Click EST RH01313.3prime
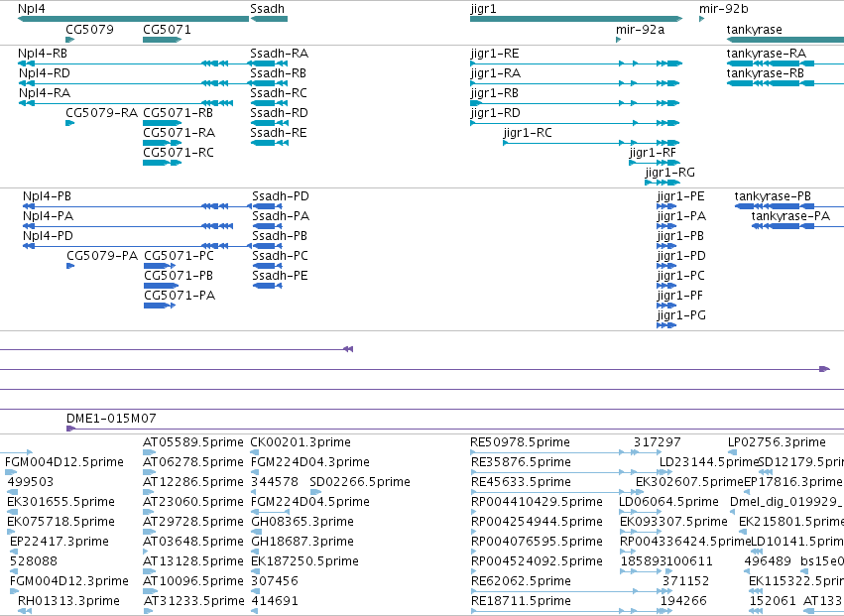 pyautogui.click(x=25, y=611)
